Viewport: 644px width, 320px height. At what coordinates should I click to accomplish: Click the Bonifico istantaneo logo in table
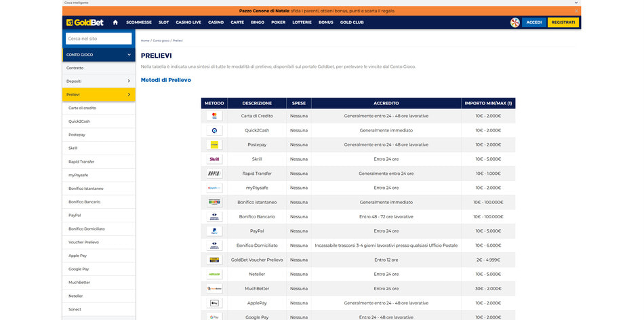point(214,202)
